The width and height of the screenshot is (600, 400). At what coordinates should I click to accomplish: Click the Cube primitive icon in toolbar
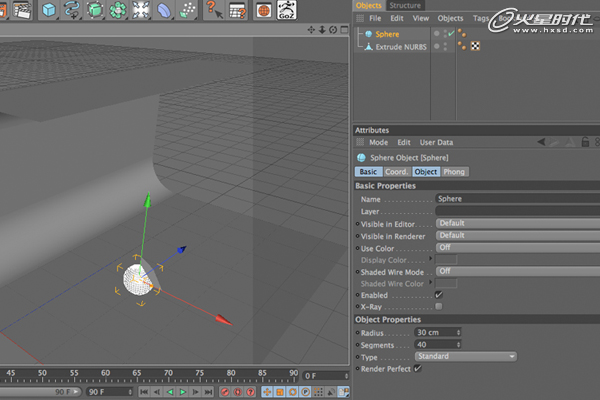click(x=48, y=11)
